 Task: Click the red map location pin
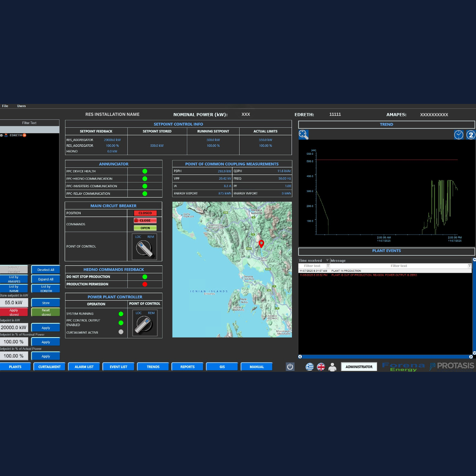261,244
